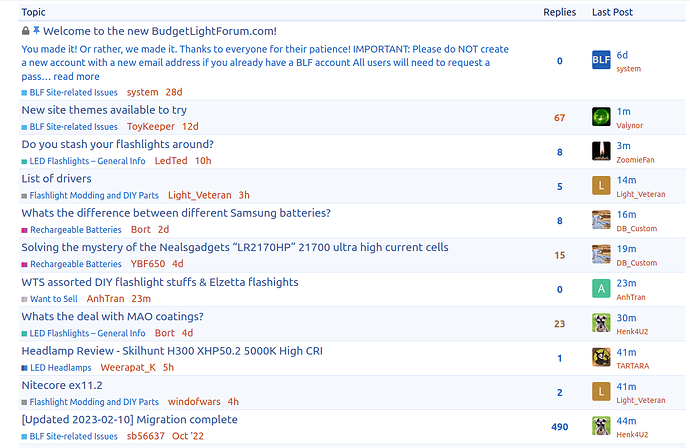
Task: Click the 23 replies count
Action: (x=559, y=323)
